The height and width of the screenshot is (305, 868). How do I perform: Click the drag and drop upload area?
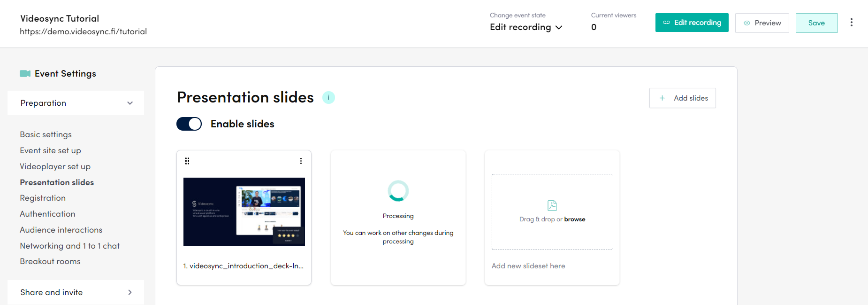[x=552, y=212]
